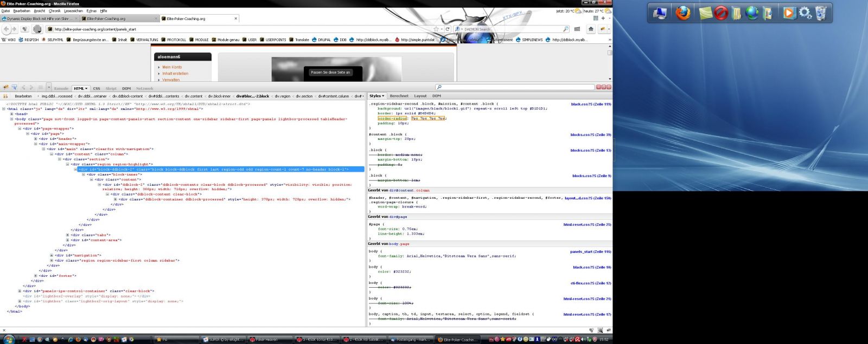Image resolution: width=868 pixels, height=344 pixels.
Task: Click the Firefox home button
Action: coord(591,29)
